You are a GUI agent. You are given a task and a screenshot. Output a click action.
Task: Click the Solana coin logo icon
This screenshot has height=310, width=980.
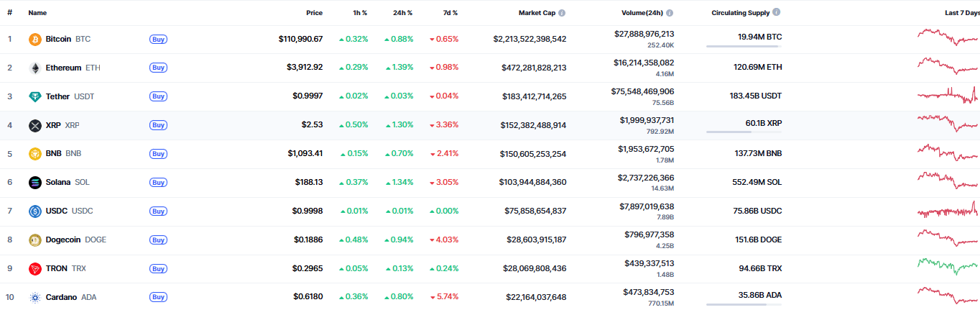34,183
